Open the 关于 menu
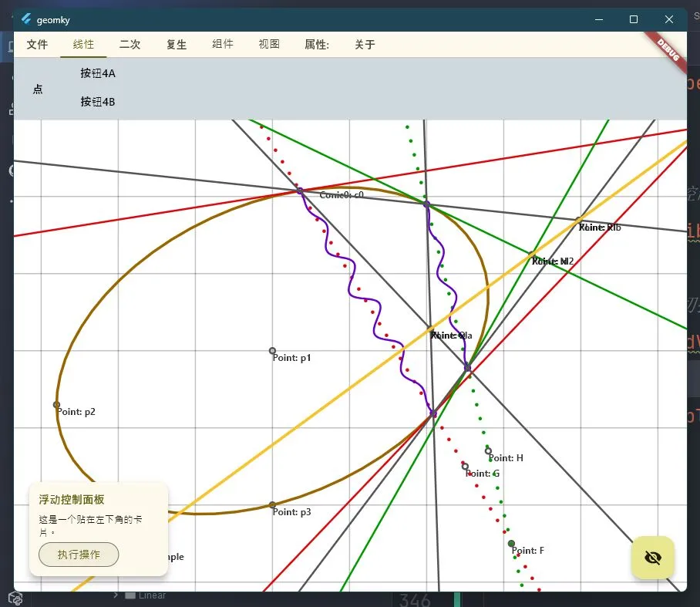This screenshot has height=607, width=700. click(365, 45)
